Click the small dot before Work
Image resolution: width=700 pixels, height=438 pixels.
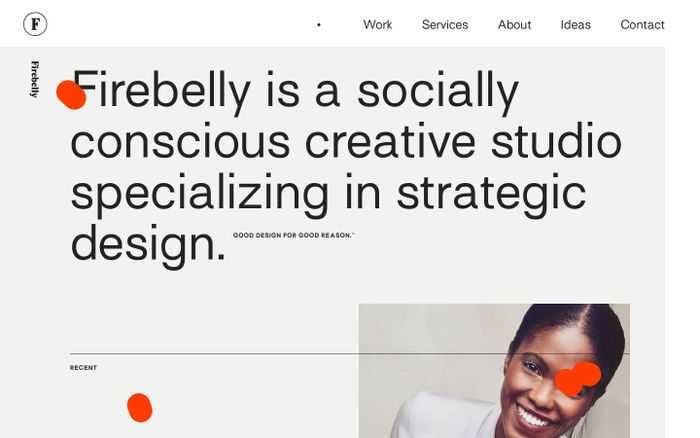tap(319, 25)
